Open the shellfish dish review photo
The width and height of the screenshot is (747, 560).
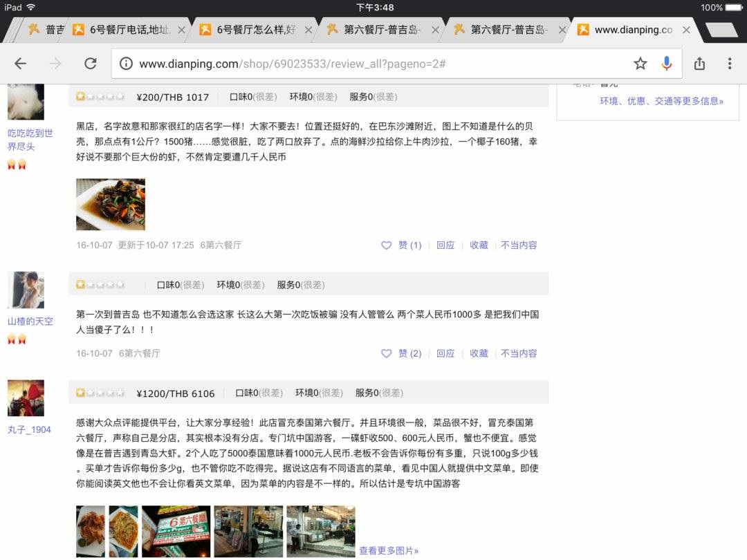[x=111, y=204]
